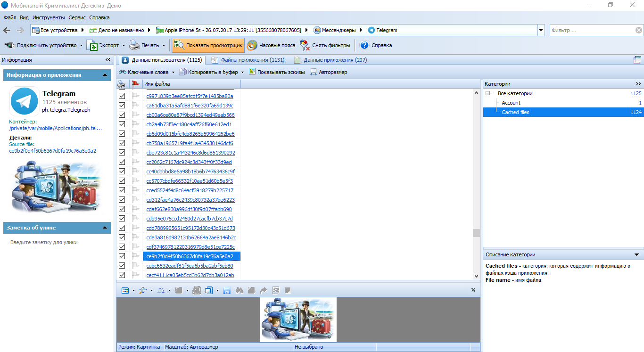
Task: Click Копировать в буфер icon
Action: tap(183, 72)
